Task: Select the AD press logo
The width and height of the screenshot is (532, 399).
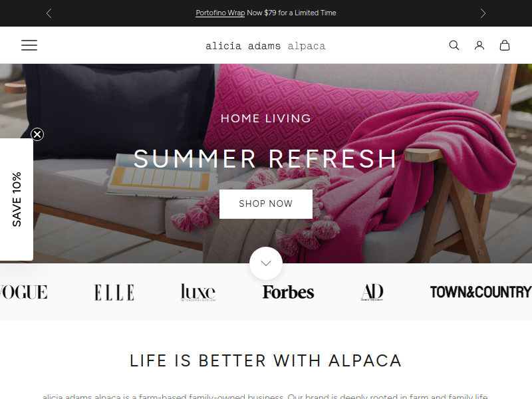Action: click(x=372, y=292)
